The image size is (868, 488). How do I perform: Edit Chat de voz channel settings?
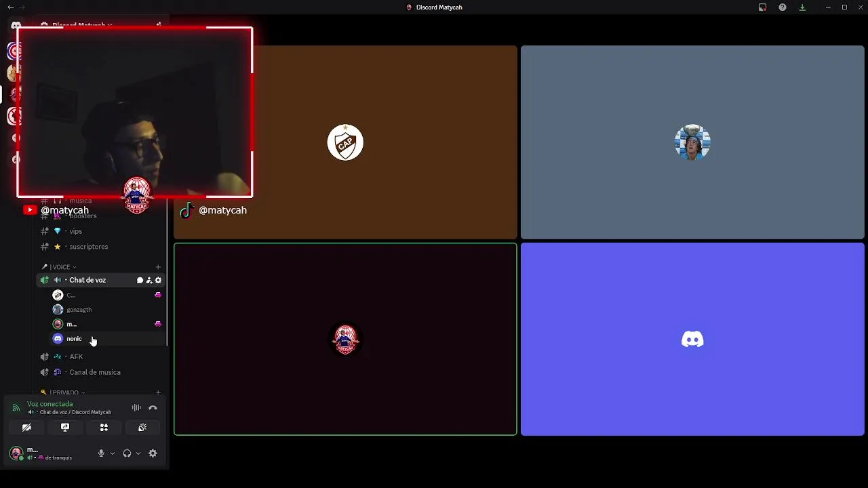pos(158,280)
